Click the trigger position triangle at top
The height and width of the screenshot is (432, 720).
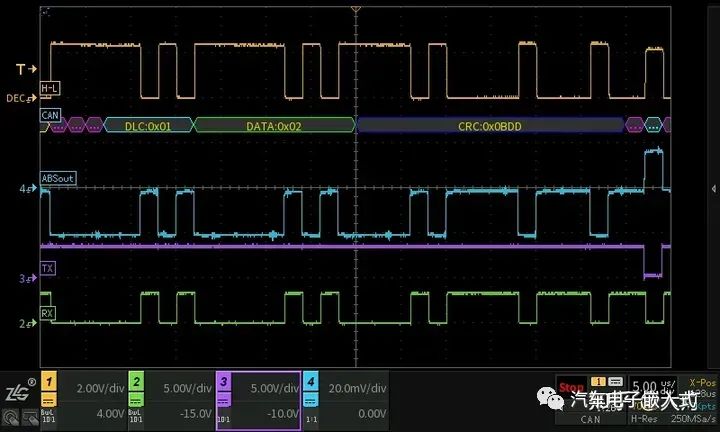(356, 9)
